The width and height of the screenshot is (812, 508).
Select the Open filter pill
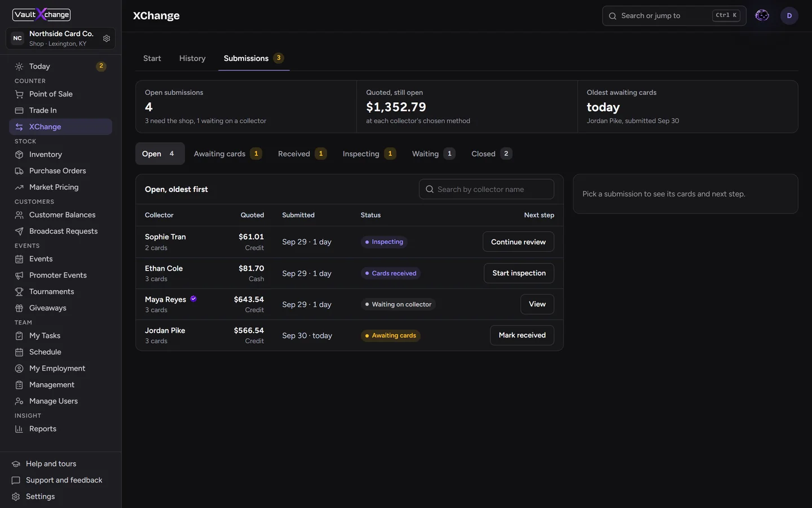160,154
